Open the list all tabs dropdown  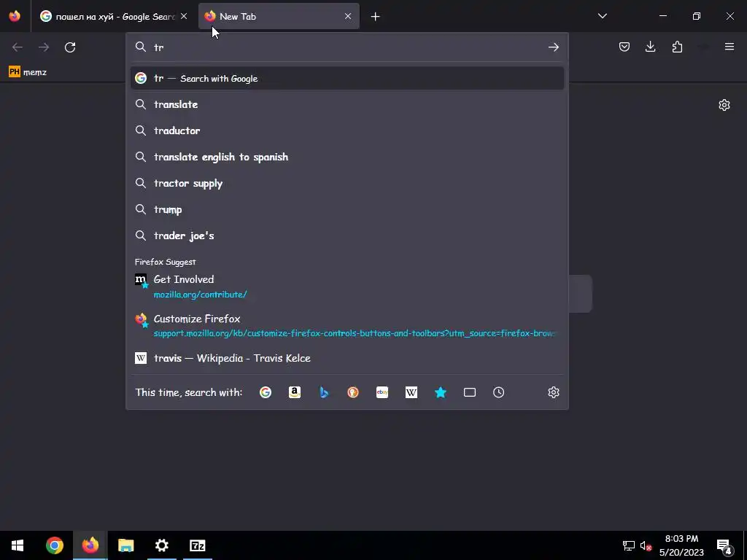click(603, 16)
